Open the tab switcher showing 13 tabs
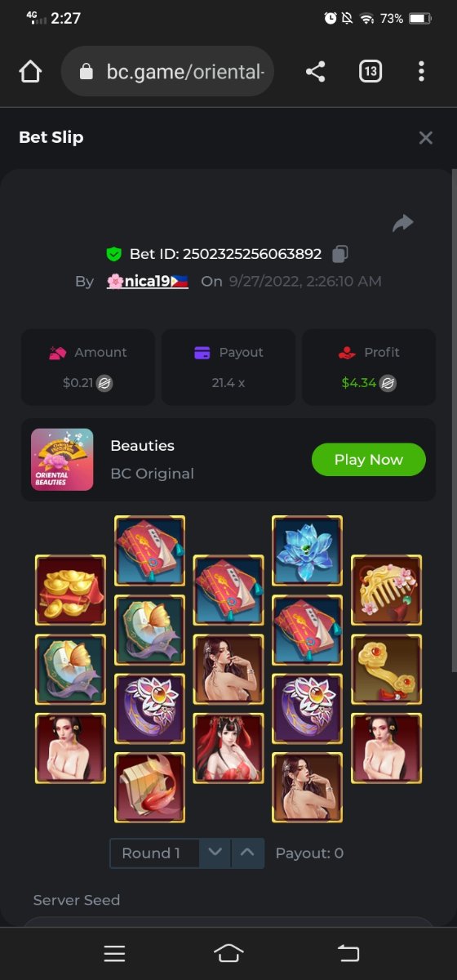Viewport: 457px width, 980px height. (x=370, y=72)
